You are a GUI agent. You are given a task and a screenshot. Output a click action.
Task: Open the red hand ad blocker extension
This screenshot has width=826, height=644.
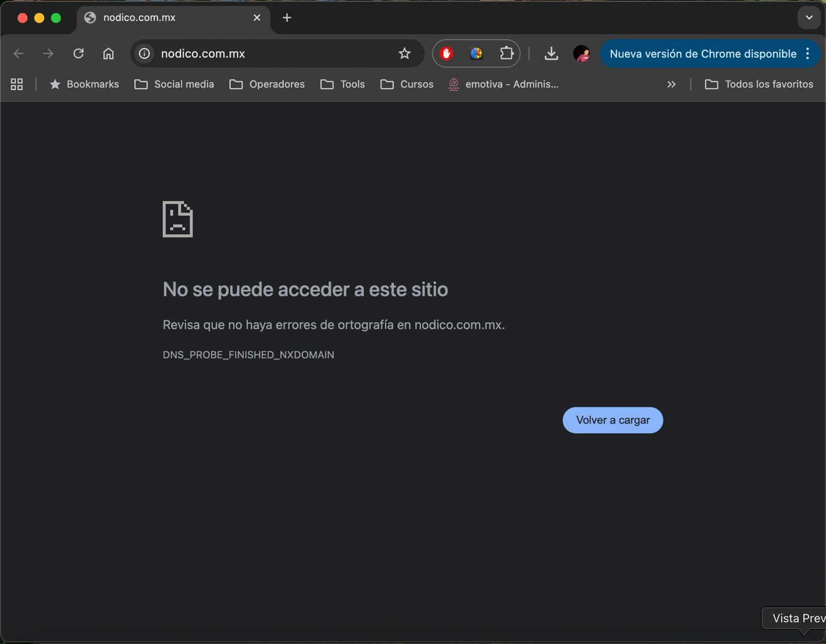(447, 54)
